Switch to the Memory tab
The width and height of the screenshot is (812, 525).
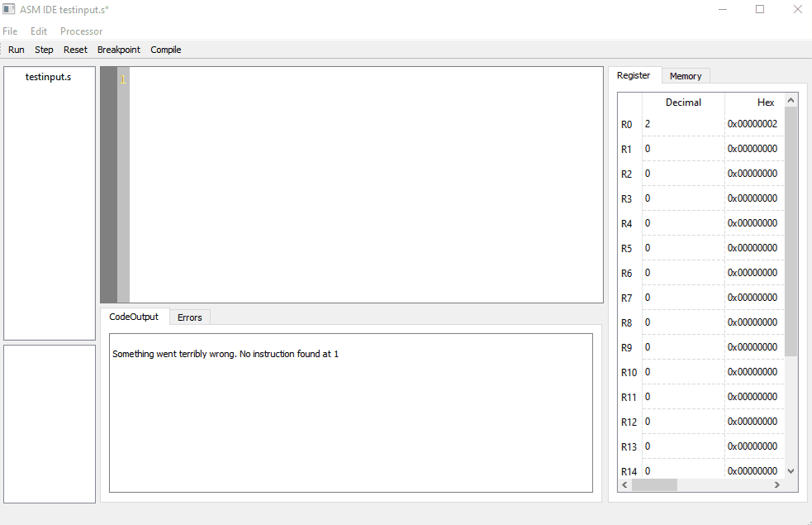tap(685, 76)
